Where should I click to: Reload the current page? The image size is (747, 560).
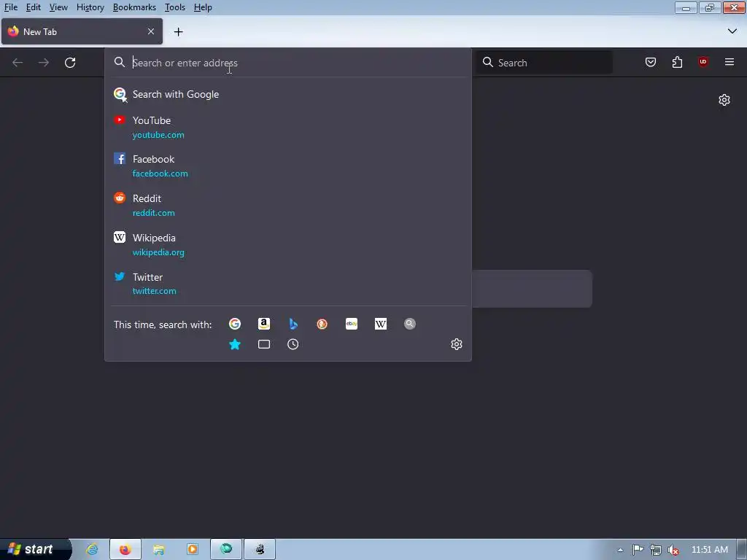point(70,63)
